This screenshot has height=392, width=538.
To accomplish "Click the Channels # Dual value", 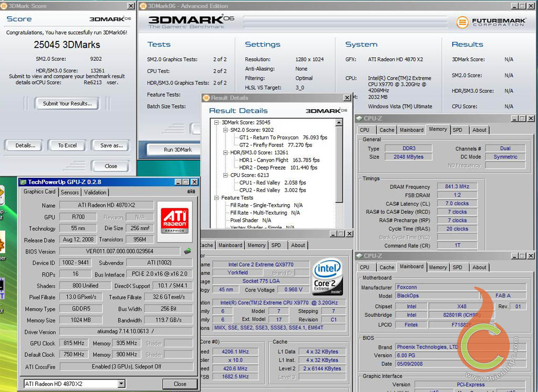I will [x=505, y=149].
